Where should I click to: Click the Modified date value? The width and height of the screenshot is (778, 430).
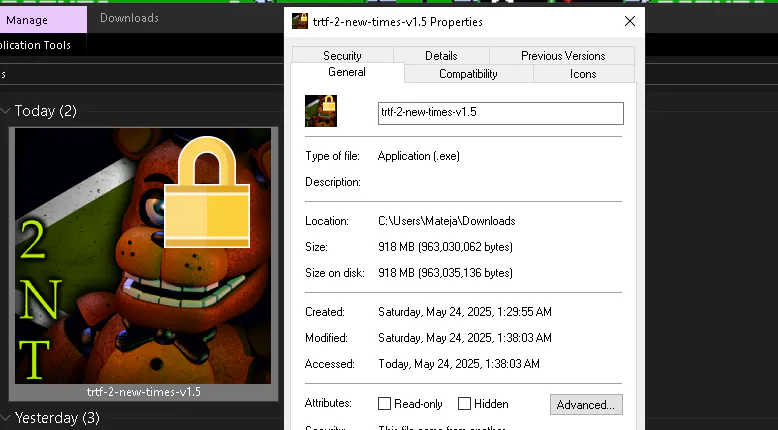click(465, 338)
